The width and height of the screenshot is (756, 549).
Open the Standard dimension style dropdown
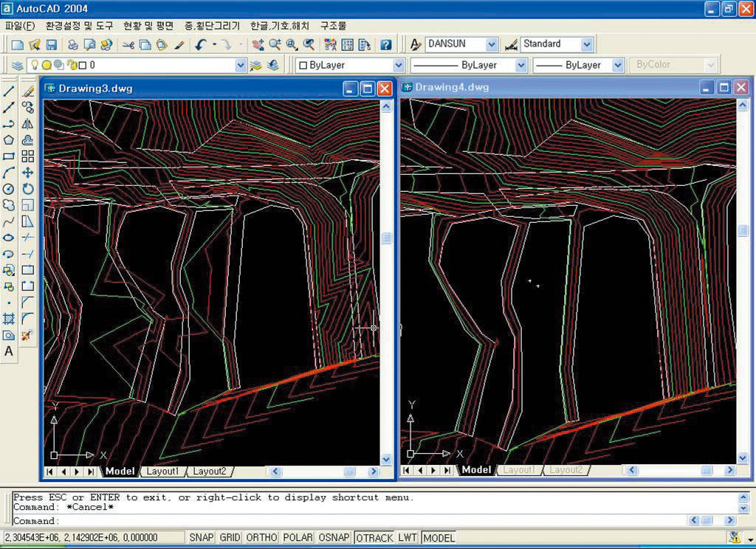point(587,44)
